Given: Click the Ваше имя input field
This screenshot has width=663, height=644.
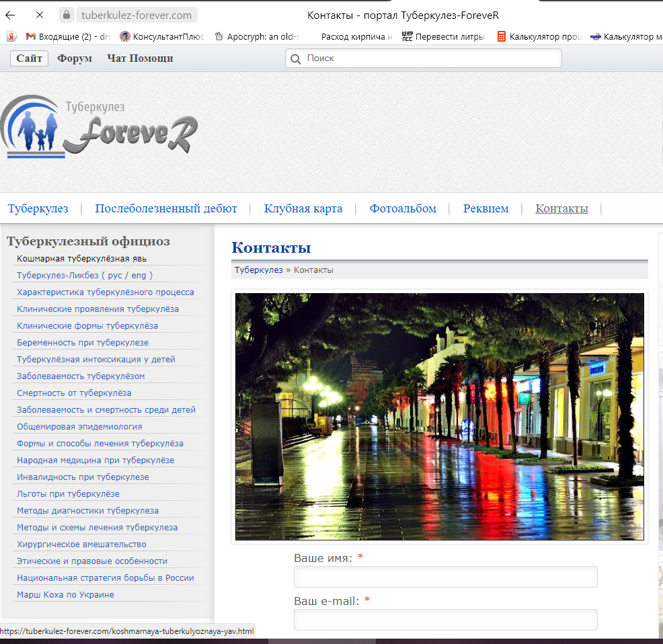Looking at the screenshot, I should (x=446, y=577).
